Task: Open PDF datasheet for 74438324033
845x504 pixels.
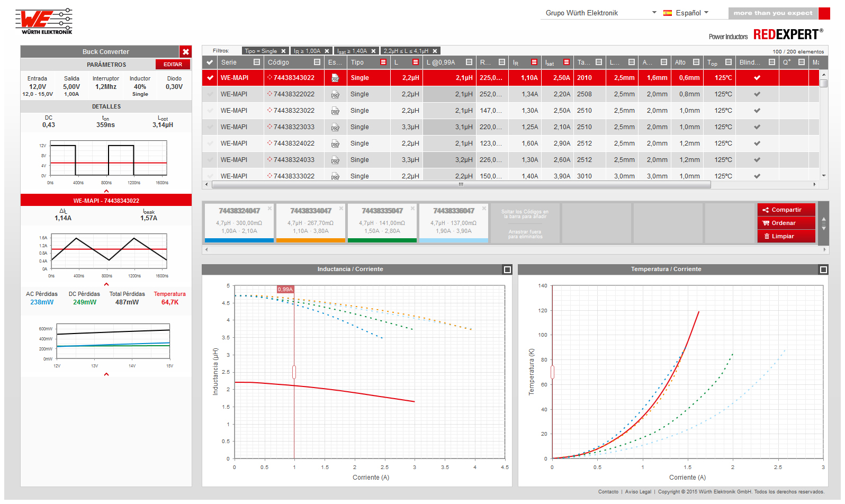Action: (x=335, y=160)
